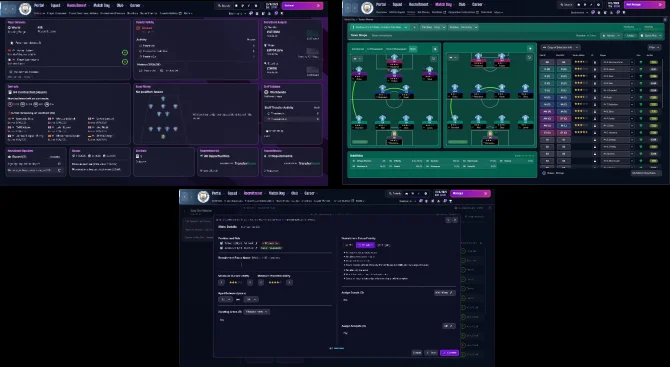
Task: Click upper green circle icon in Player Search card
Action: pyautogui.click(x=125, y=53)
